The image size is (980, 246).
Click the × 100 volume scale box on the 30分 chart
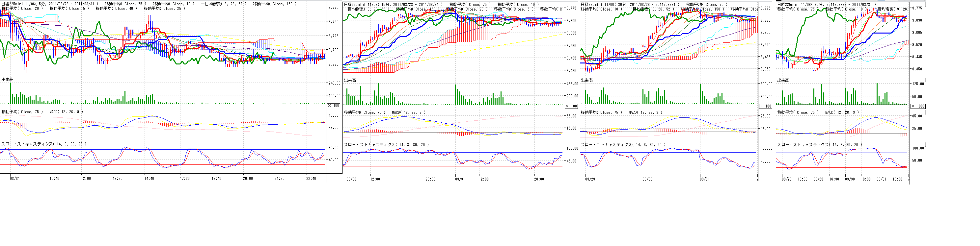pos(765,106)
